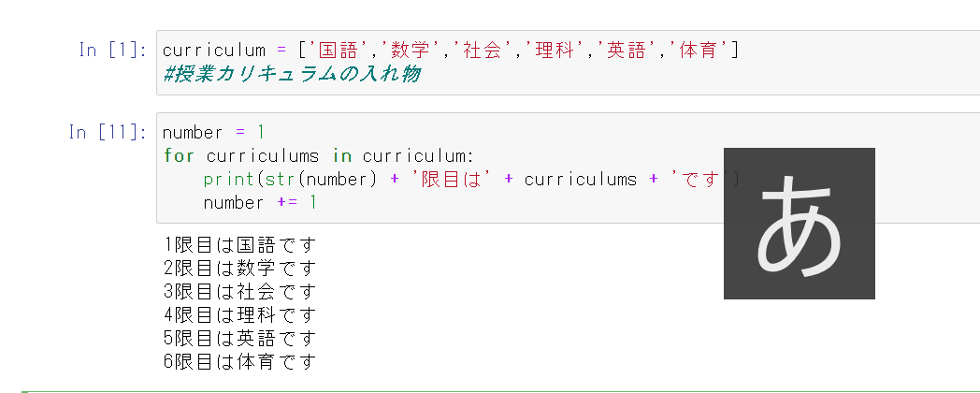Image resolution: width=980 pixels, height=393 pixels.
Task: Click the curriculum list definition line
Action: click(451, 51)
